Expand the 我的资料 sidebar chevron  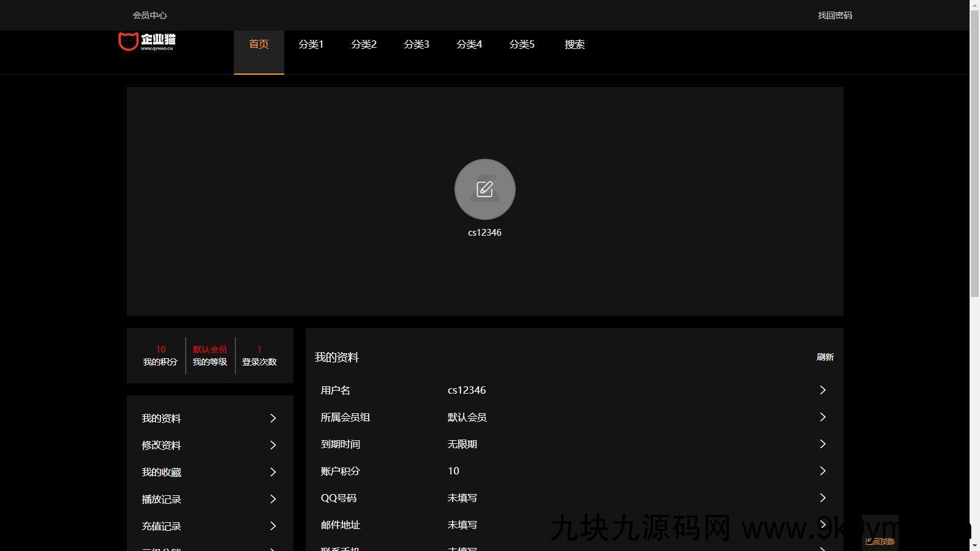pos(273,418)
